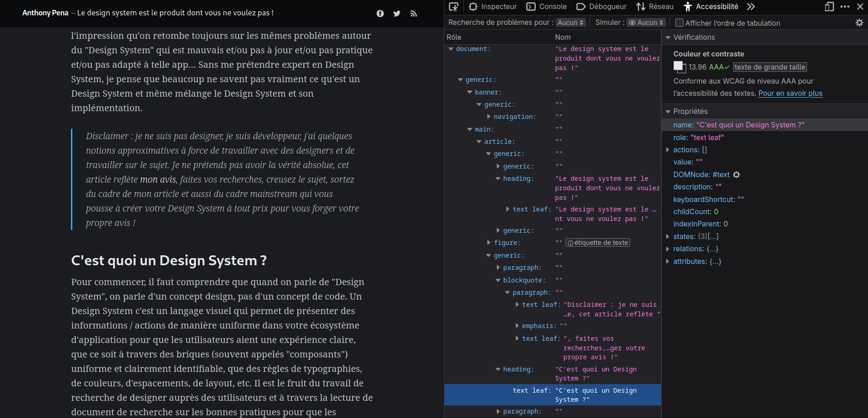Collapse the blockquote node in the tree
The height and width of the screenshot is (418, 868).
[x=498, y=280]
